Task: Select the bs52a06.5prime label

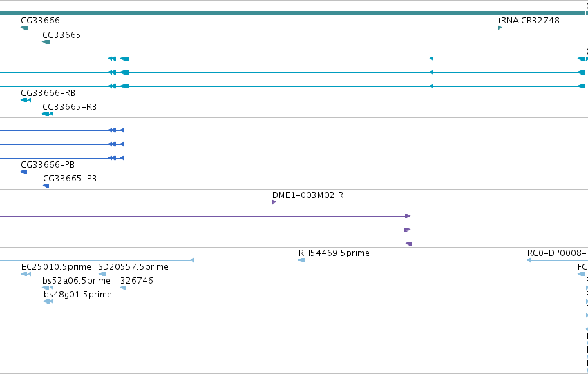Action: [77, 281]
